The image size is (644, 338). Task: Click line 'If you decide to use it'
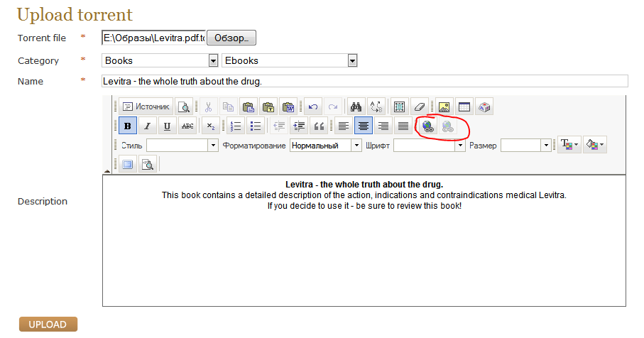(364, 206)
